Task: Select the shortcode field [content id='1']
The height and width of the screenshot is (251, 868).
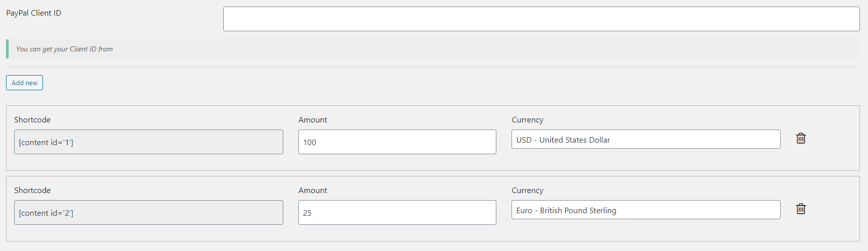Action: click(x=148, y=142)
